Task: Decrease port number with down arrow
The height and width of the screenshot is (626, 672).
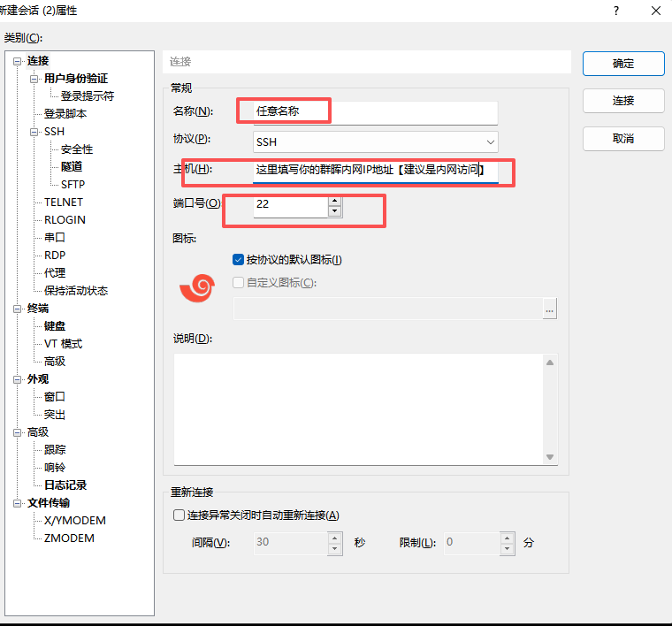Action: click(x=333, y=211)
